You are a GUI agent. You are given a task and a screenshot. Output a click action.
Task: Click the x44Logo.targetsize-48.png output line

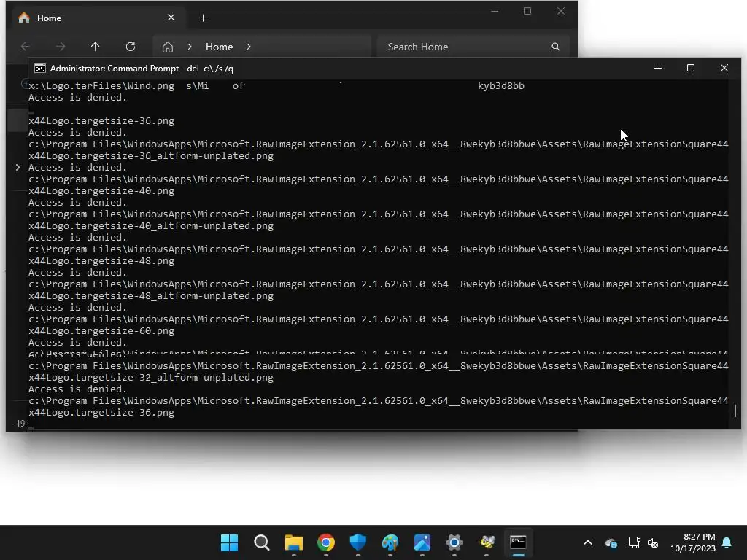(x=101, y=261)
